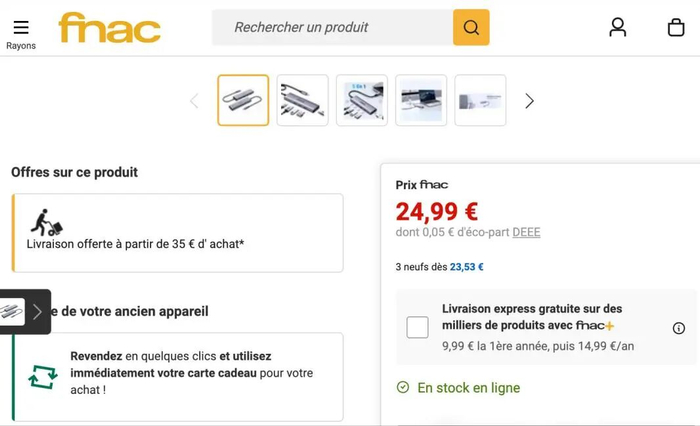Viewport: 700px width, 426px height.
Task: Open the Rayons hamburger menu
Action: [x=21, y=30]
